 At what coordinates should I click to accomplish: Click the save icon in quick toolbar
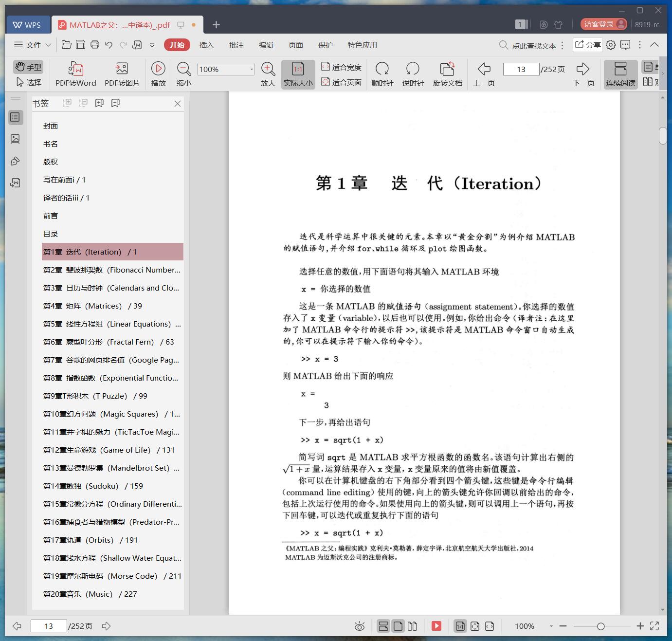pyautogui.click(x=81, y=45)
